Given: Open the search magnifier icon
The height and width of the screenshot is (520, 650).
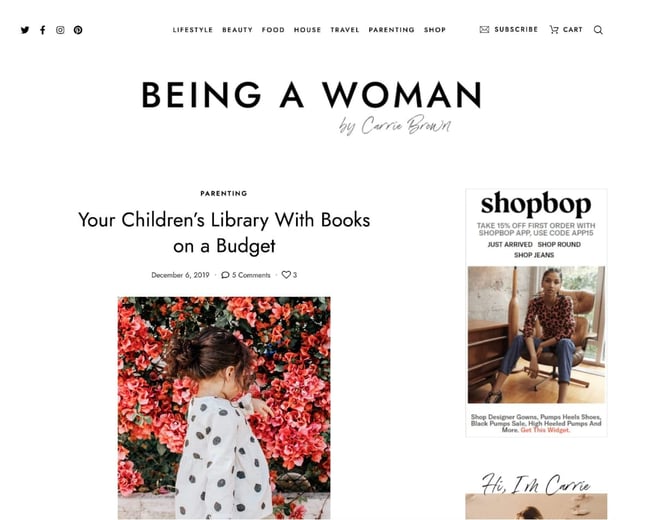Looking at the screenshot, I should coord(598,30).
